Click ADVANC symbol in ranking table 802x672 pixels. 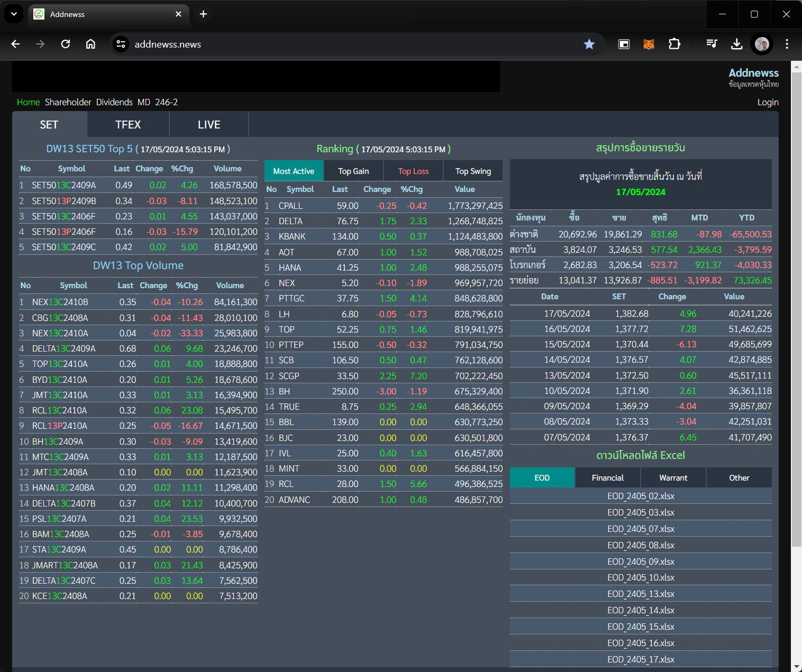[294, 500]
